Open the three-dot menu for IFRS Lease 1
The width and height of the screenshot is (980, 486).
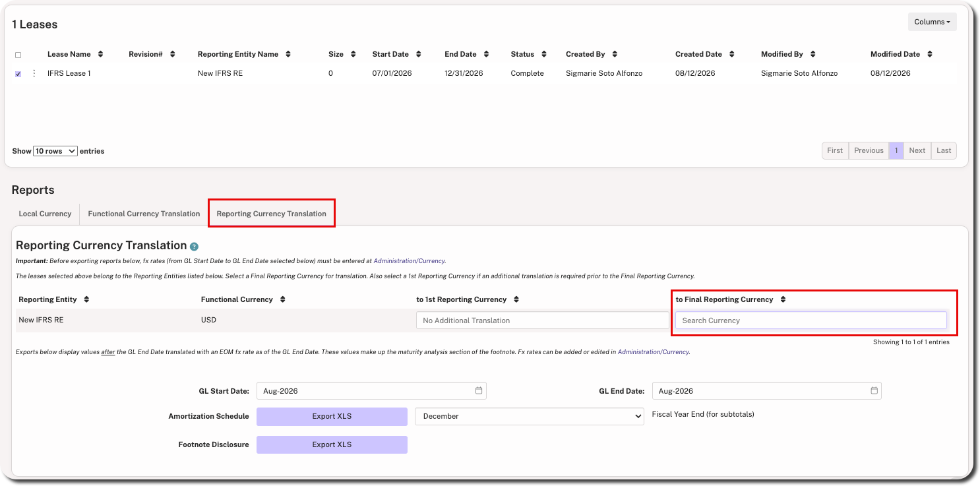tap(34, 73)
